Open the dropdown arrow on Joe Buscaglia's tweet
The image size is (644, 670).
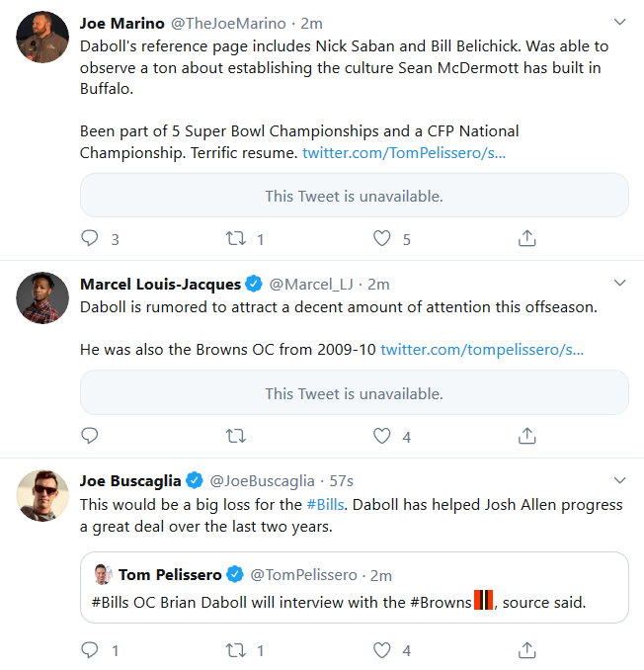pyautogui.click(x=619, y=480)
